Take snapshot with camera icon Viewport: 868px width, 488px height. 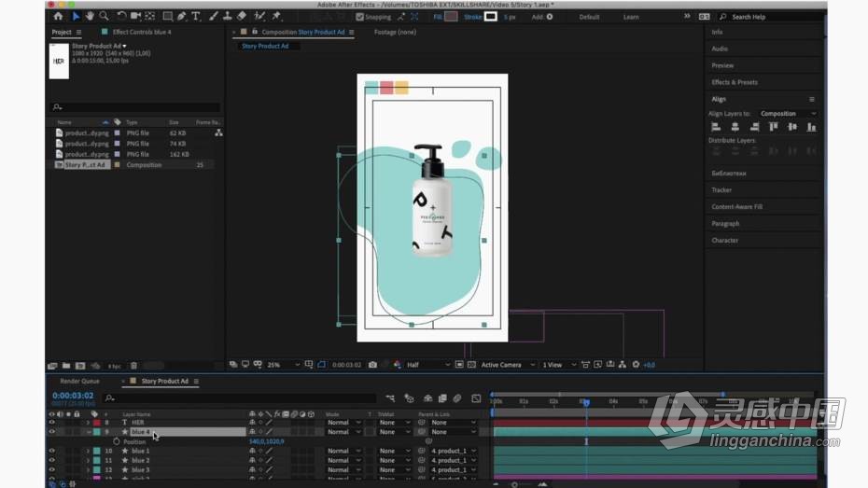tap(372, 365)
